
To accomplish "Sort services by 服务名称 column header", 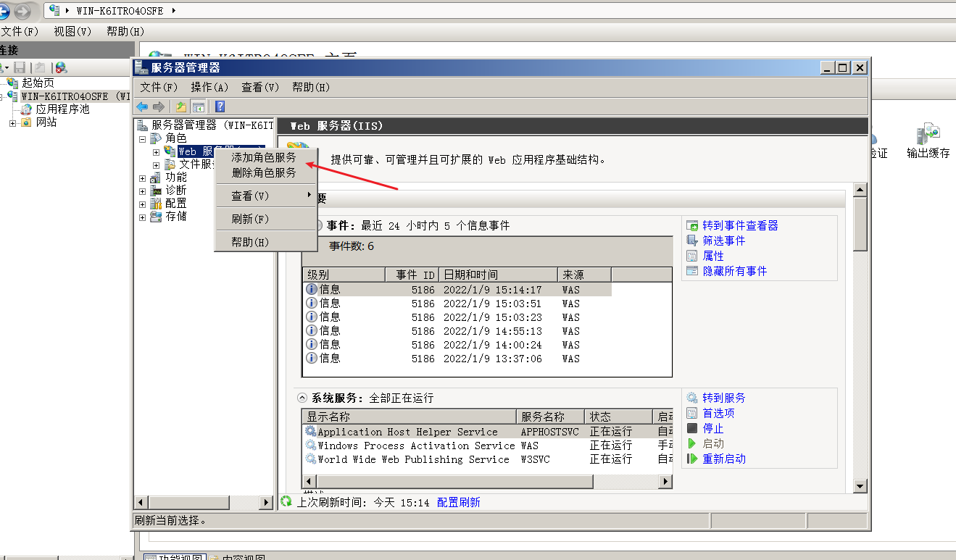I will coord(552,417).
